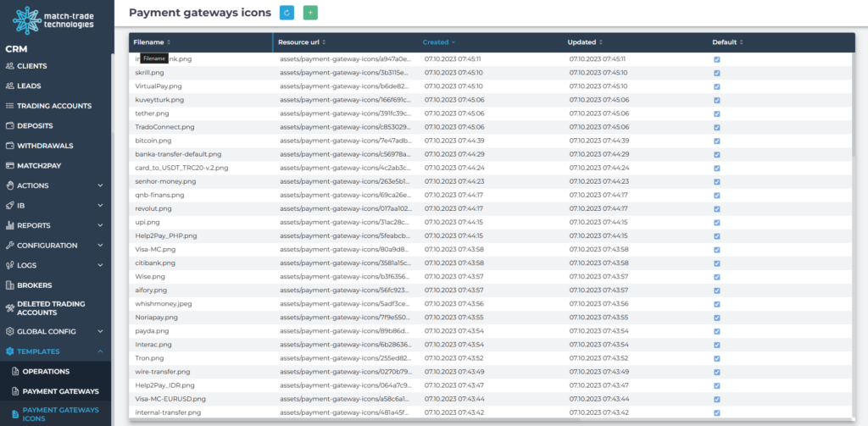
Task: Open the Leads menu item
Action: pos(29,86)
